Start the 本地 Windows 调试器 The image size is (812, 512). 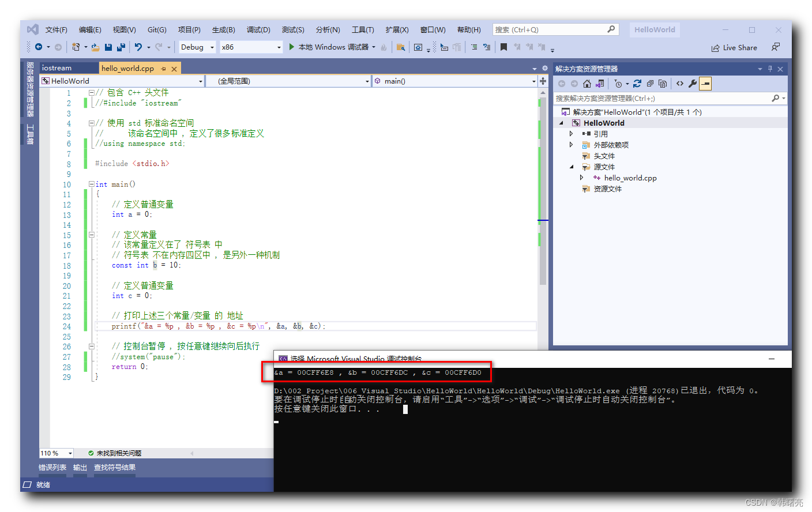click(x=329, y=47)
